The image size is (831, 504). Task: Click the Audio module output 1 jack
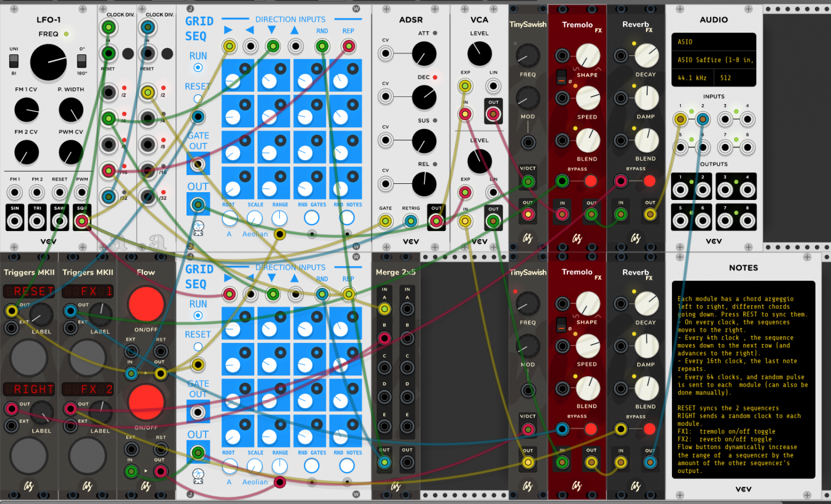pyautogui.click(x=680, y=190)
